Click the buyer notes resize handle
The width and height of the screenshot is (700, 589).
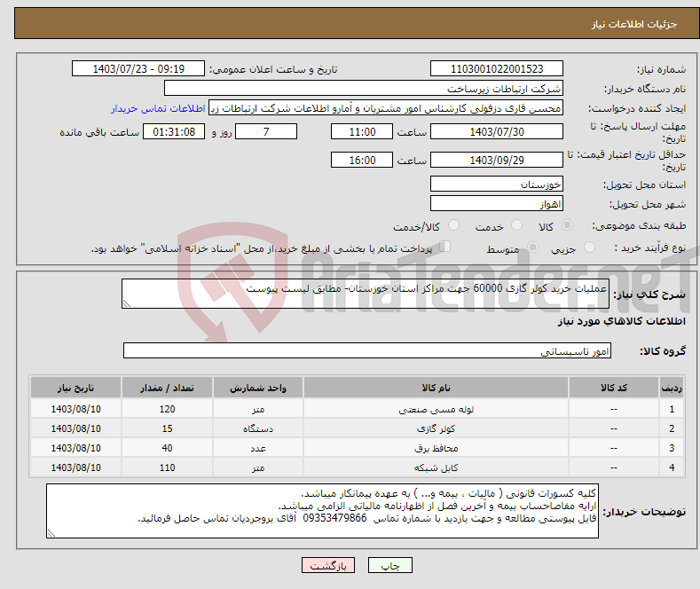51,533
